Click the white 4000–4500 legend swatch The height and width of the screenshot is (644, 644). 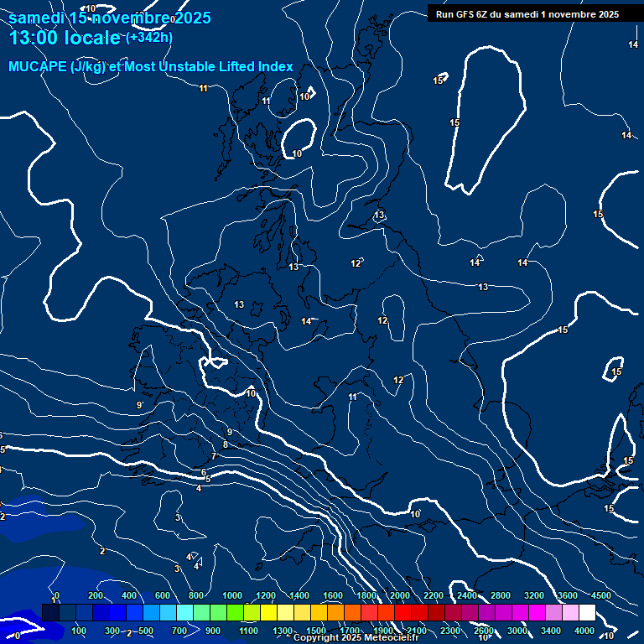[x=587, y=612]
